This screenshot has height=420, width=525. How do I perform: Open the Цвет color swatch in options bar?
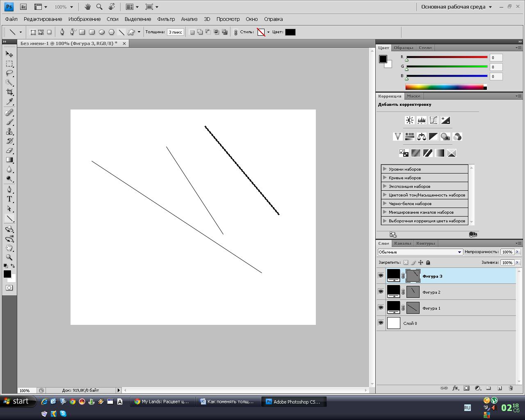point(290,32)
